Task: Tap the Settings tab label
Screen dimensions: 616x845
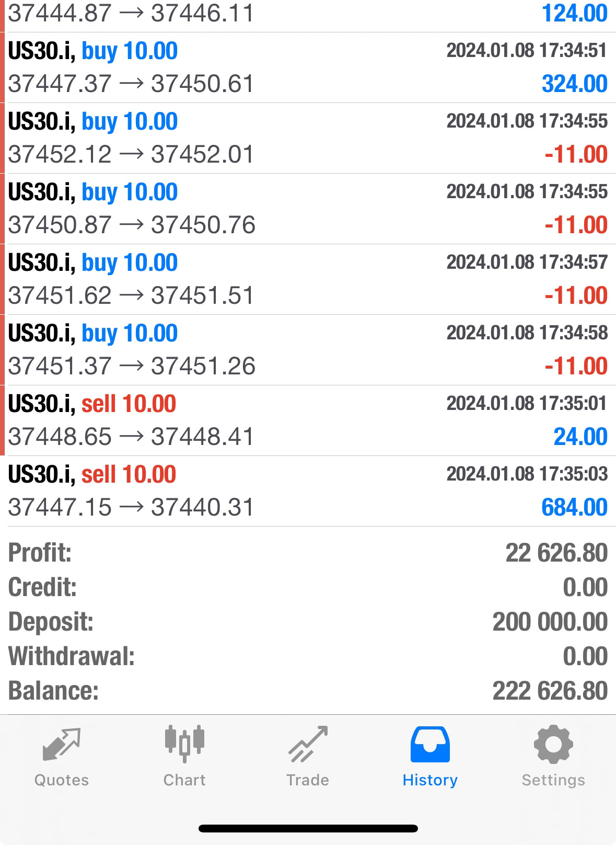Action: 553,780
